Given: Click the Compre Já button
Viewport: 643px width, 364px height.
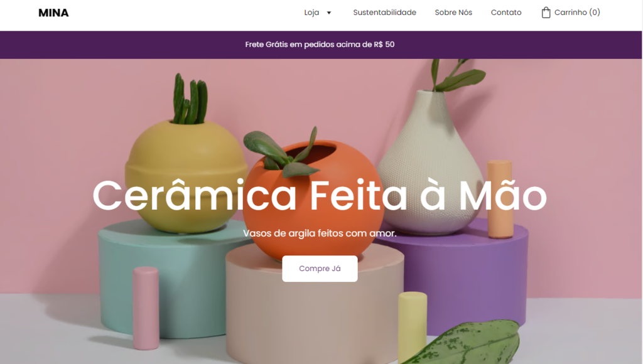Looking at the screenshot, I should pos(320,269).
